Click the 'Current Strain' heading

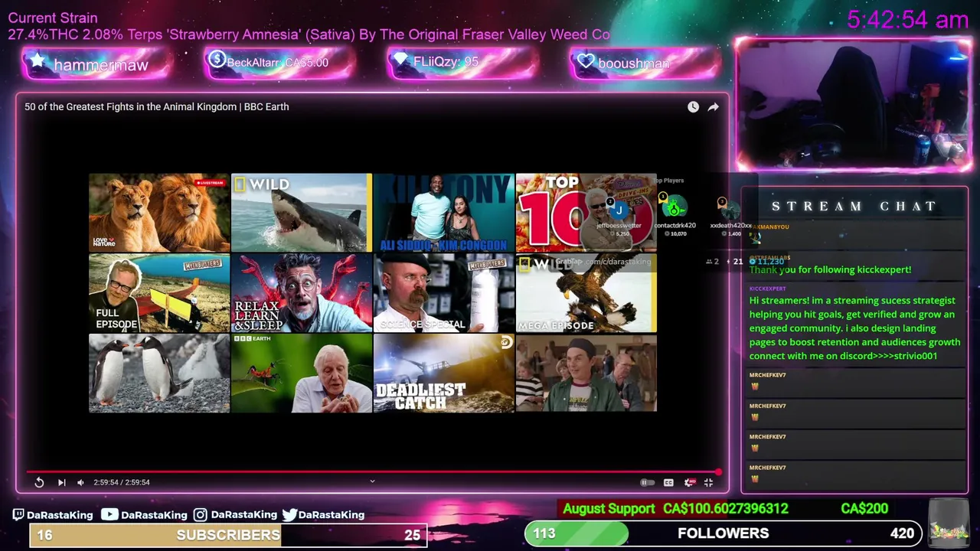coord(53,18)
